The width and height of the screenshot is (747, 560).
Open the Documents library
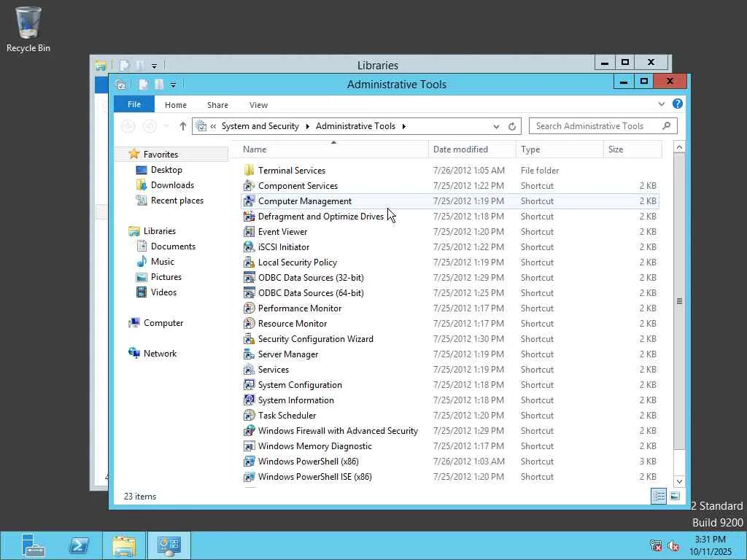[x=173, y=246]
